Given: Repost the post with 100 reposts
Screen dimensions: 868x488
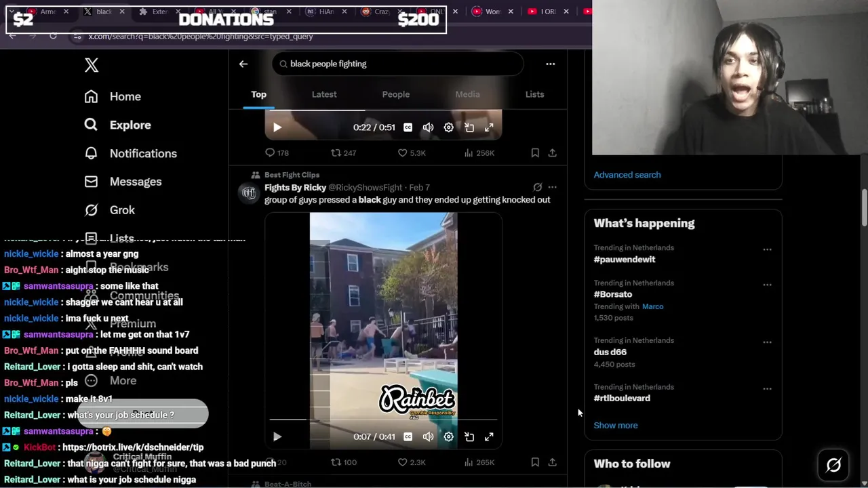Looking at the screenshot, I should pos(343,462).
